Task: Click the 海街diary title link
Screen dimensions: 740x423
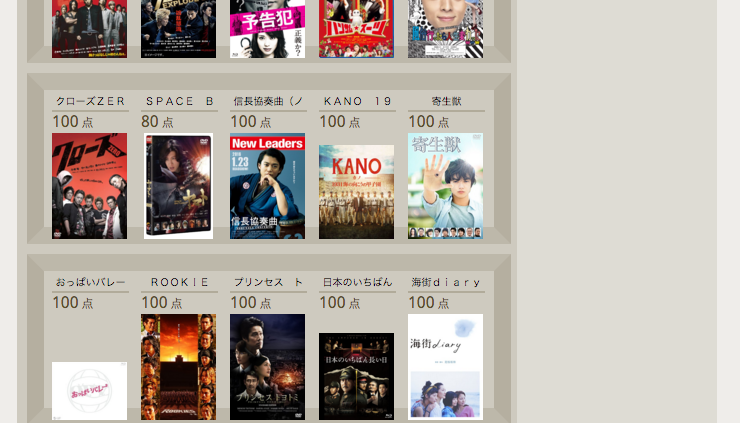Action: 446,282
